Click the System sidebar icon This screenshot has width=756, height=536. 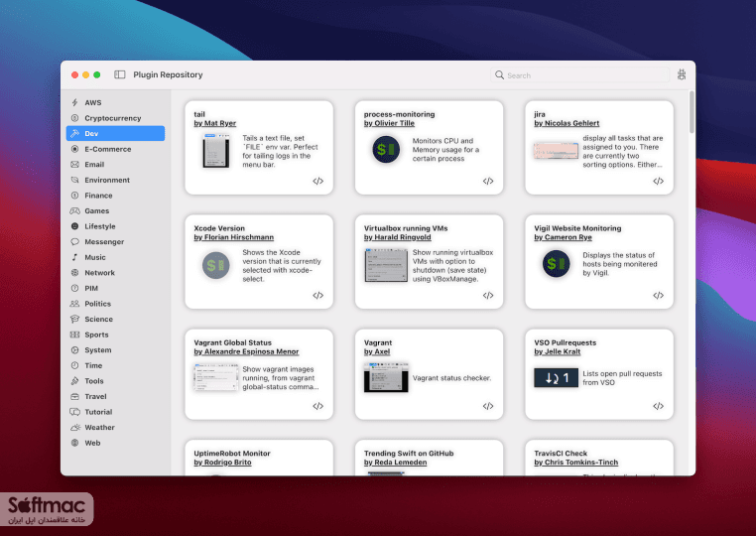click(74, 349)
